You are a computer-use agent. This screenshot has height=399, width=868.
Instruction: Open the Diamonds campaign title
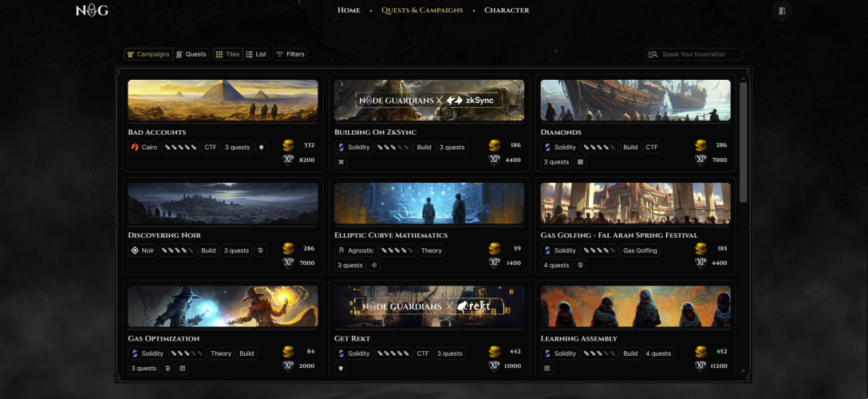coord(561,132)
